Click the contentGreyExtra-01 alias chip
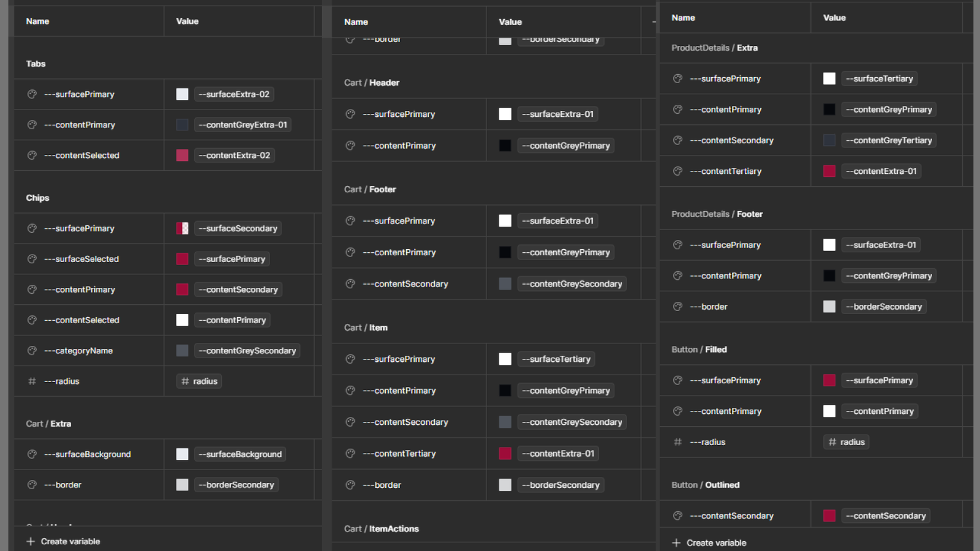This screenshot has height=551, width=980. (x=243, y=125)
